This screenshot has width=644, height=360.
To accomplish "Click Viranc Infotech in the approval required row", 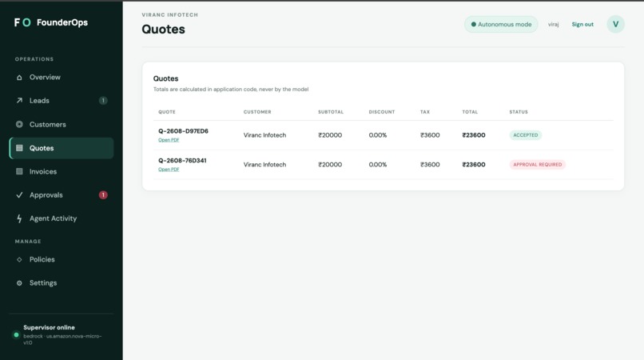I will 264,165.
